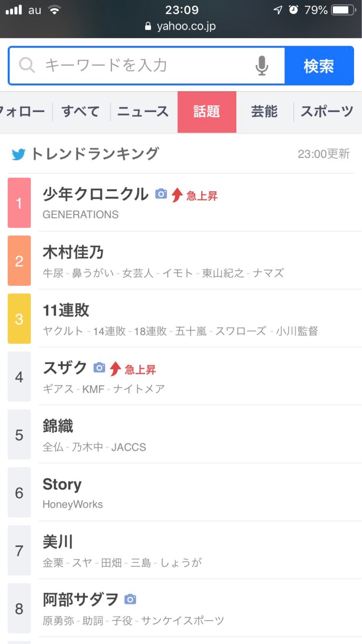This screenshot has width=362, height=644.
Task: Tap the microphone voice search icon
Action: [262, 65]
